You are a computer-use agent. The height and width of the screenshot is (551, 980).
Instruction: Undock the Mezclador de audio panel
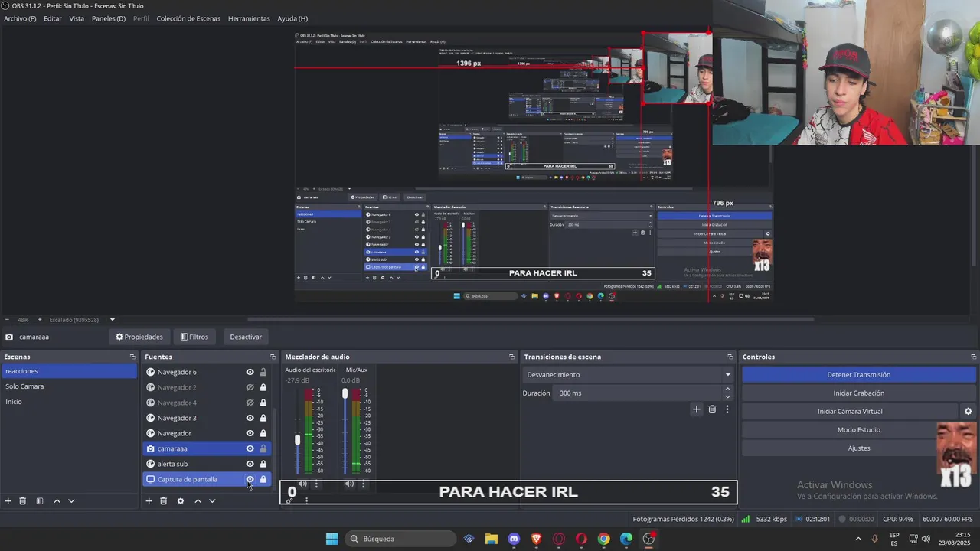tap(512, 357)
